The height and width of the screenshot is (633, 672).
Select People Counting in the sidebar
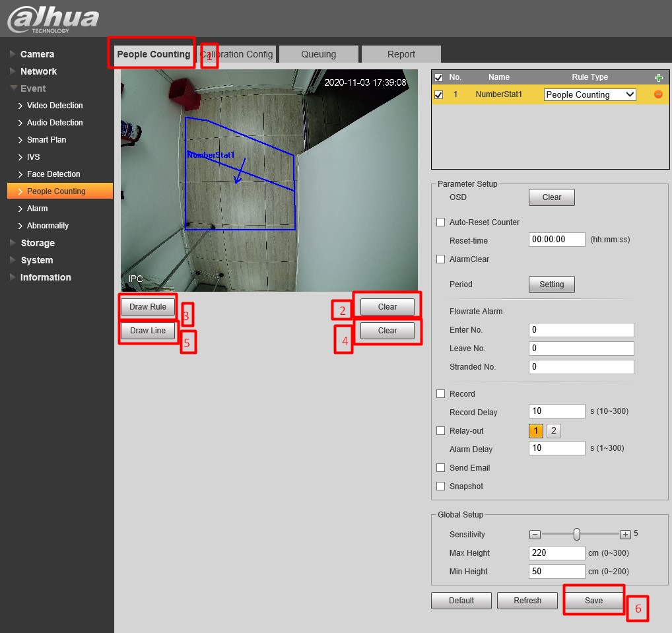(60, 191)
